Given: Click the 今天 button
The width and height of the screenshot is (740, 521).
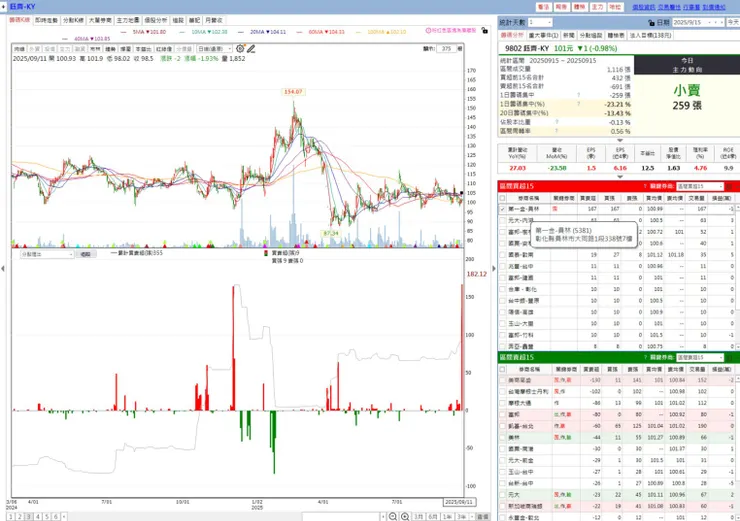Looking at the screenshot, I should coord(733,22).
